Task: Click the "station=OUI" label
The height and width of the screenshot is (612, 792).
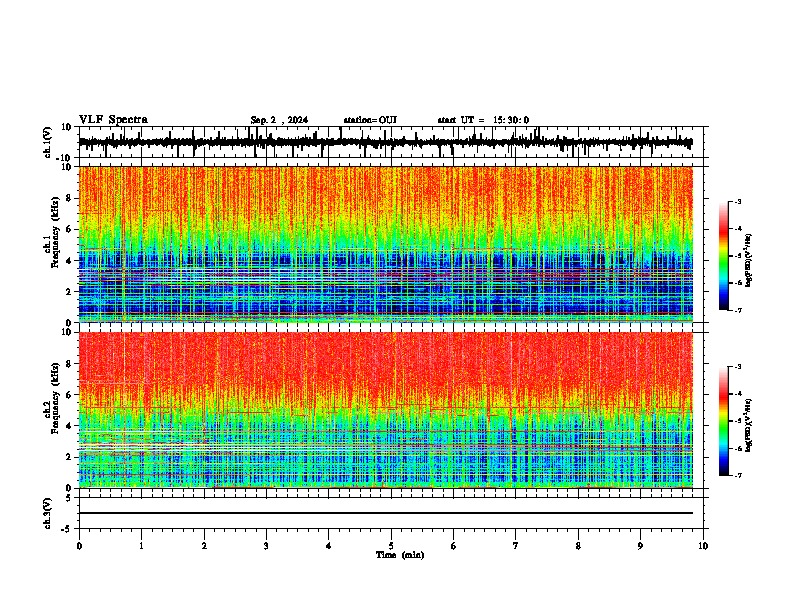Action: click(370, 120)
